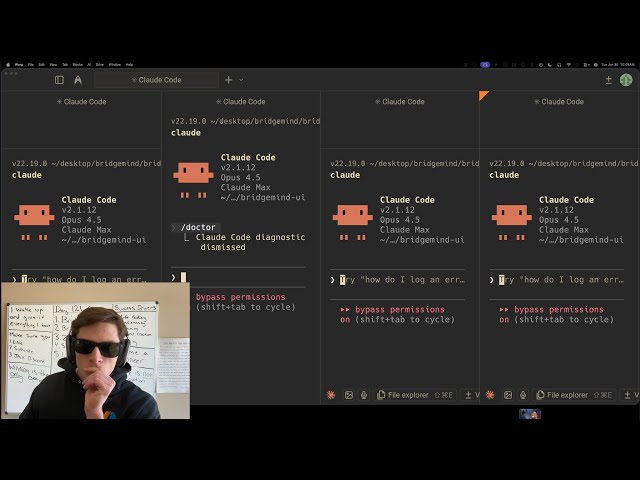Viewport: 640px width, 480px height.
Task: Click 'Claude Max' text in second pane
Action: tap(245, 187)
